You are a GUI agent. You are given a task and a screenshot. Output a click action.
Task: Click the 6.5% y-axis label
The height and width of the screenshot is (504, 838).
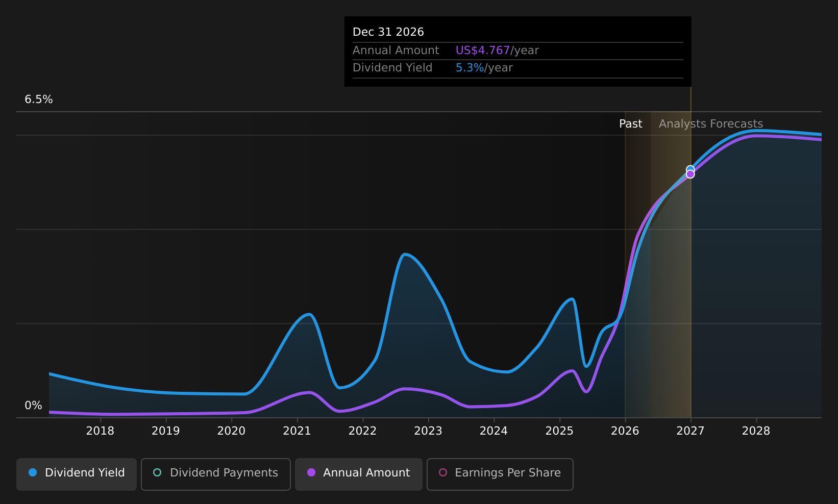39,99
